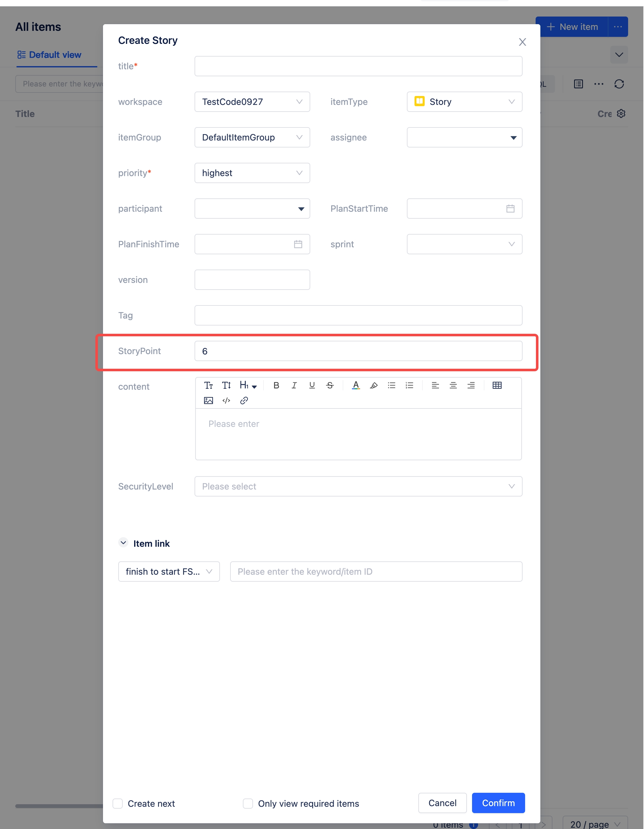Image resolution: width=644 pixels, height=829 pixels.
Task: Switch to the Default view tab
Action: coord(49,55)
